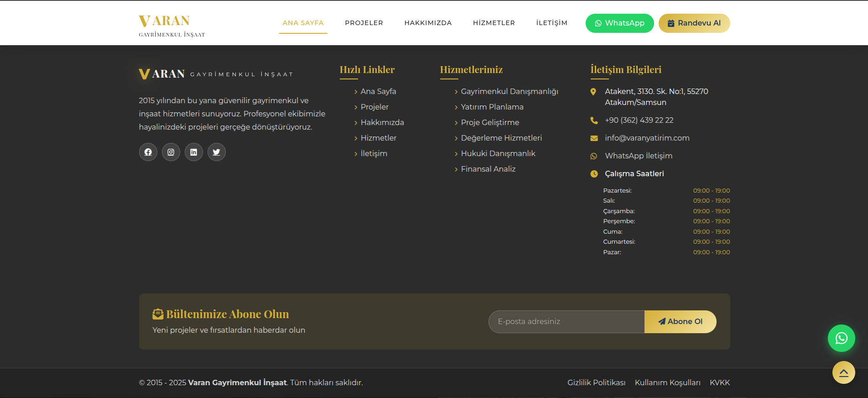Open the LinkedIn social icon
Viewport: 868px width, 398px height.
click(194, 152)
